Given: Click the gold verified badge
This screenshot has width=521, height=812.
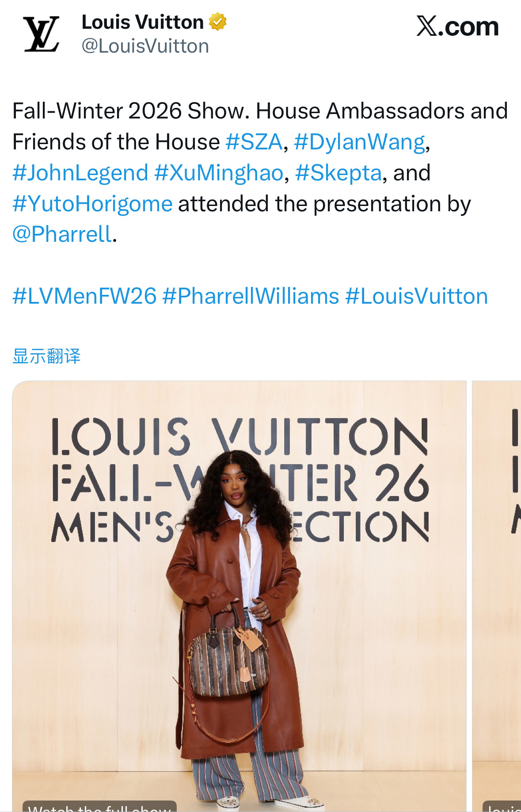Looking at the screenshot, I should 217,22.
